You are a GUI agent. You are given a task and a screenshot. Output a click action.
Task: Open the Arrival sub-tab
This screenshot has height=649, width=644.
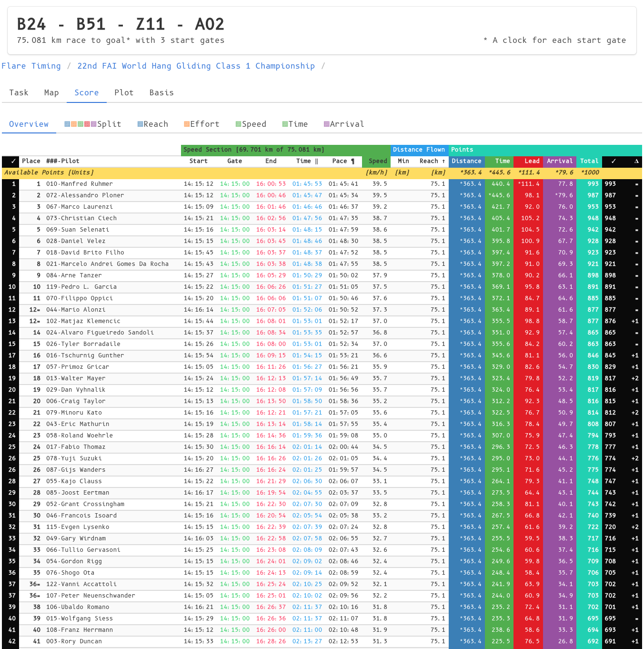tap(343, 124)
